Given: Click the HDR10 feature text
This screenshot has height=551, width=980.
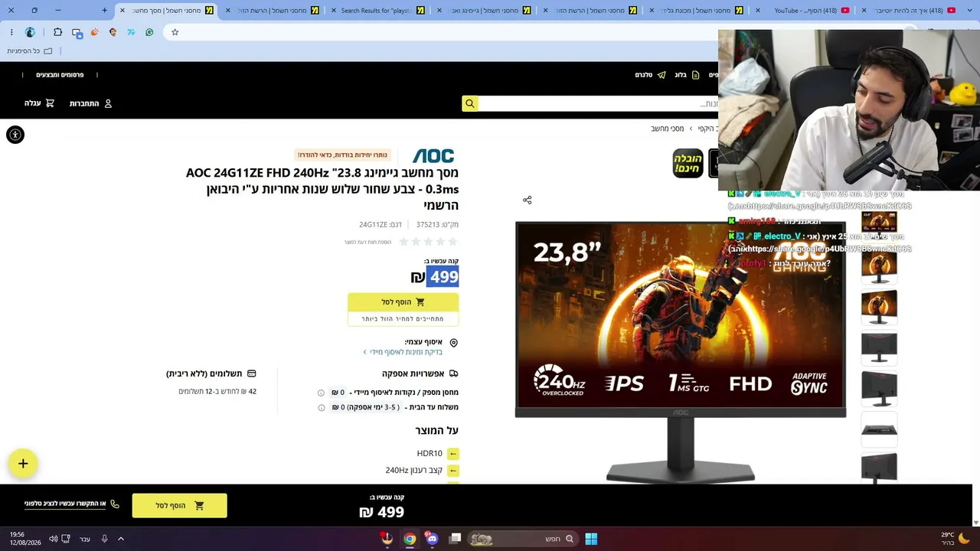Looking at the screenshot, I should pyautogui.click(x=430, y=454).
